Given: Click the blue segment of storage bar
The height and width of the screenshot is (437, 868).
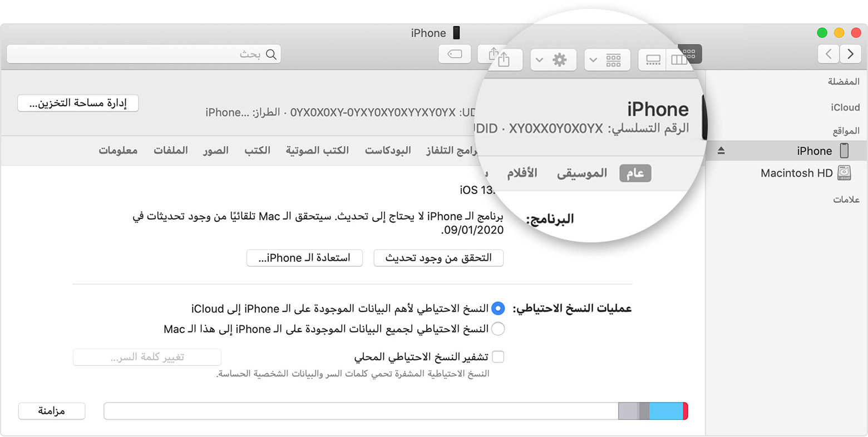Looking at the screenshot, I should pyautogui.click(x=666, y=411).
